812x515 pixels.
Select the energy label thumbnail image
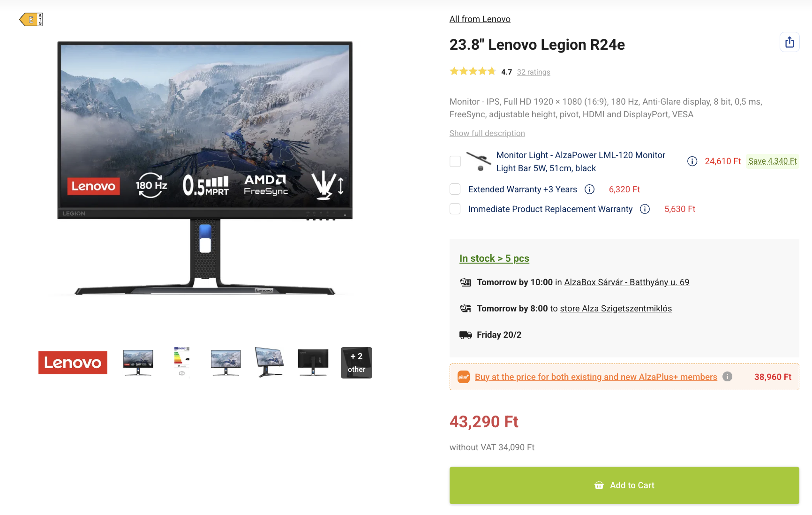[x=182, y=363]
